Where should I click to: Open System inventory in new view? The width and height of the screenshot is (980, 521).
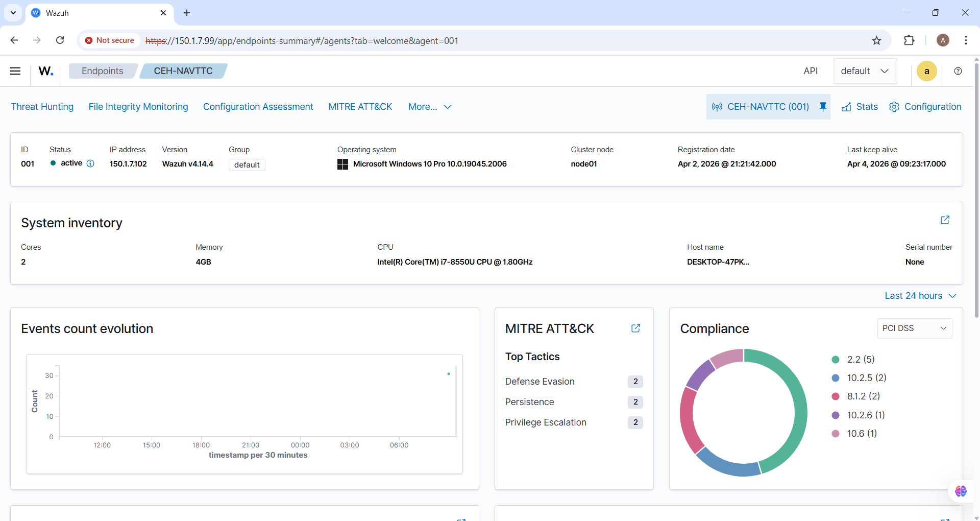(x=945, y=220)
